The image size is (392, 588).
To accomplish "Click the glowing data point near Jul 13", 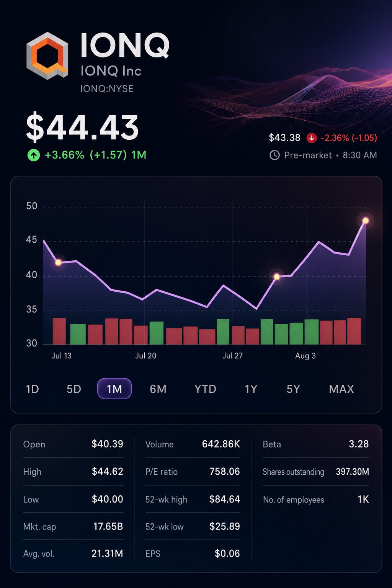I will coord(58,262).
